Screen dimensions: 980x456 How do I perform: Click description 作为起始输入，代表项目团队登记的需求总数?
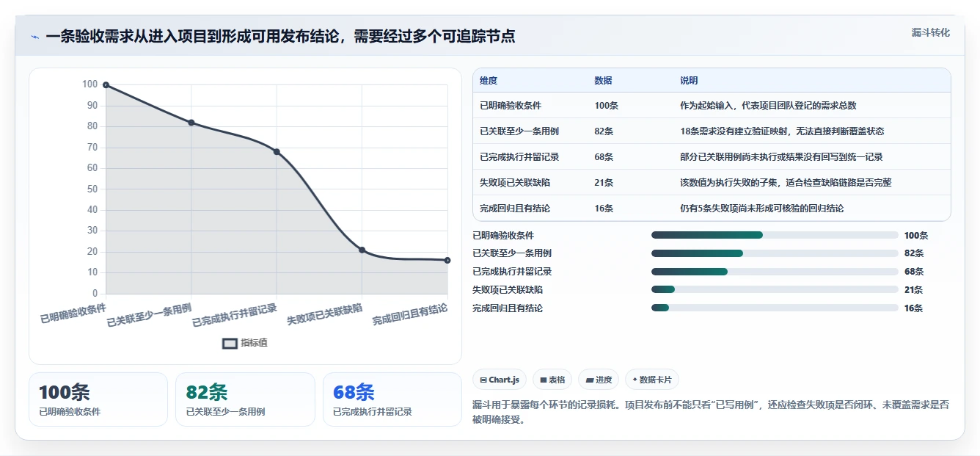(768, 106)
